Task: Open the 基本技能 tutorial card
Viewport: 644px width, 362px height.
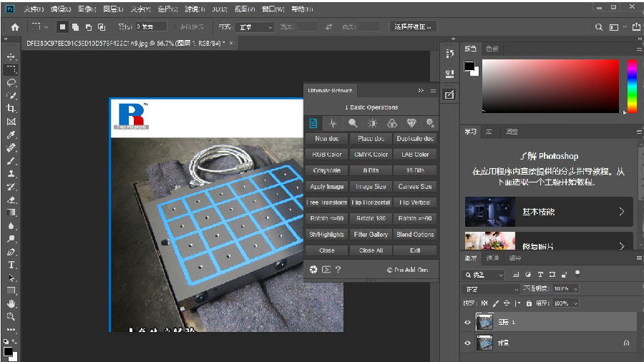Action: [549, 212]
